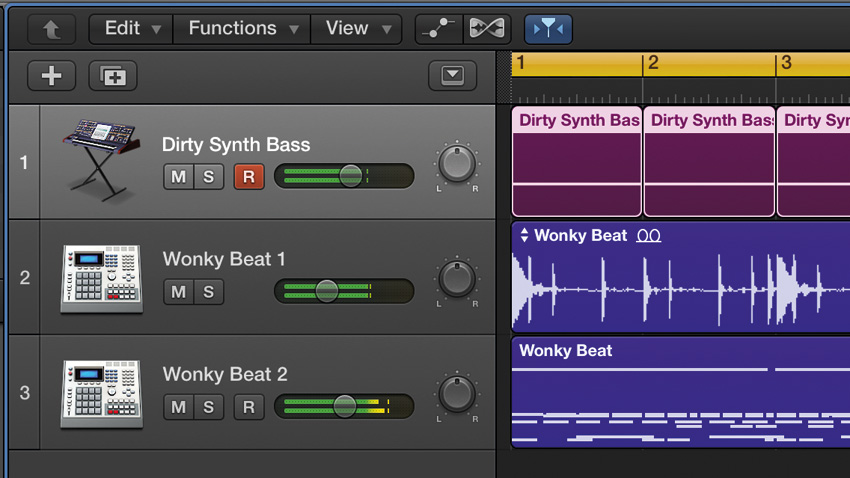The width and height of the screenshot is (850, 478).
Task: Expand take folder arrows on Wonky Beat region
Action: (524, 235)
